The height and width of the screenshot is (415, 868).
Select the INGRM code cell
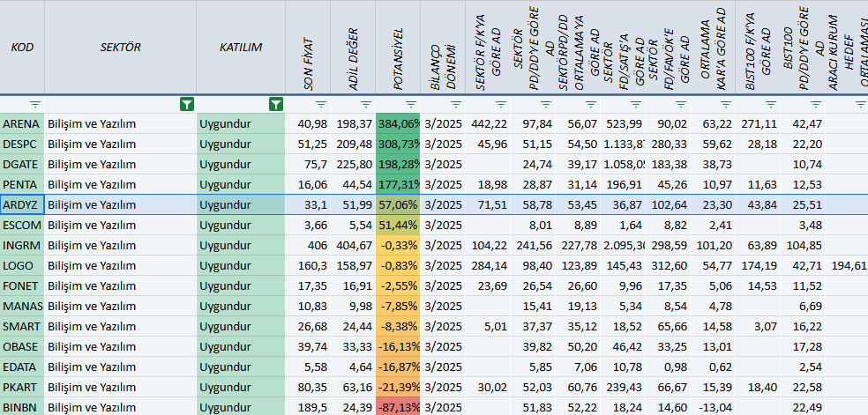click(22, 245)
